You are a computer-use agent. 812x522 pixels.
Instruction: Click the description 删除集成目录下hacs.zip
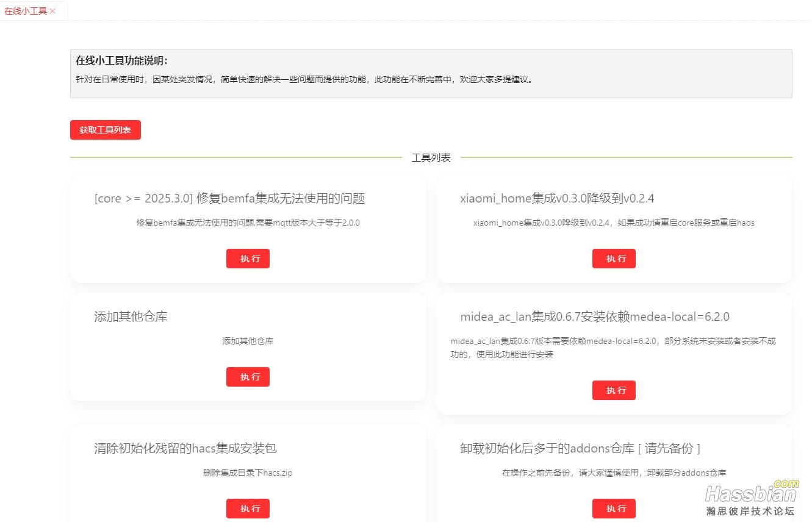pyautogui.click(x=248, y=473)
